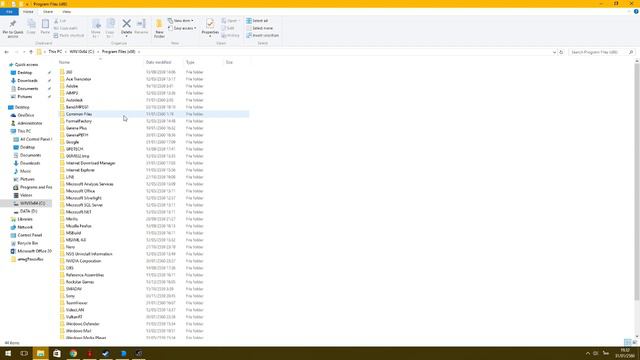
Task: Click Invert selection in the ribbon
Action: pyautogui.click(x=262, y=36)
